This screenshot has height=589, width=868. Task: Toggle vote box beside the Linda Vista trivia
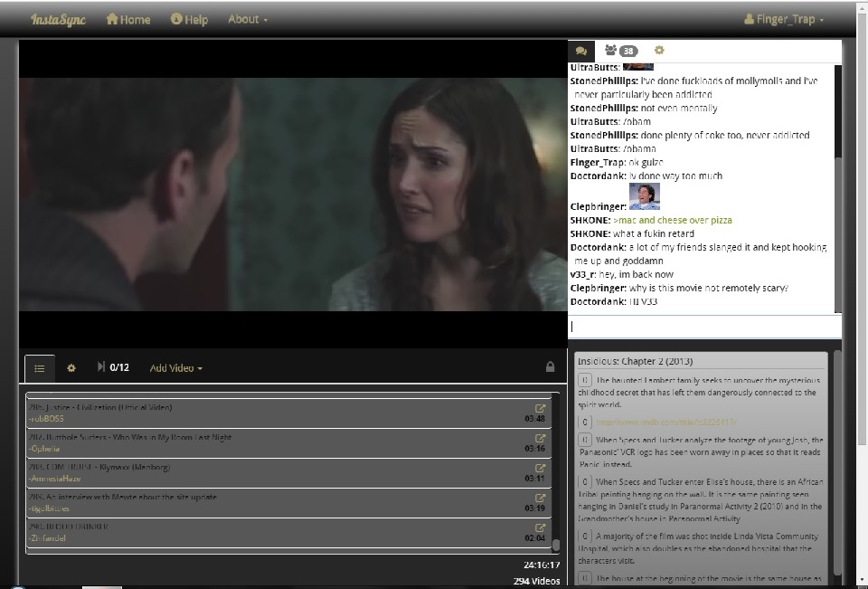585,536
